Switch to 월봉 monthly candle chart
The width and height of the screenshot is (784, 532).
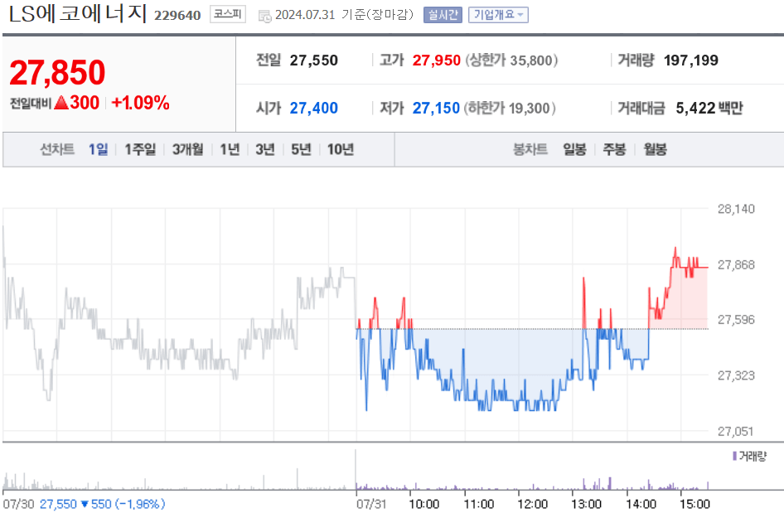click(655, 149)
